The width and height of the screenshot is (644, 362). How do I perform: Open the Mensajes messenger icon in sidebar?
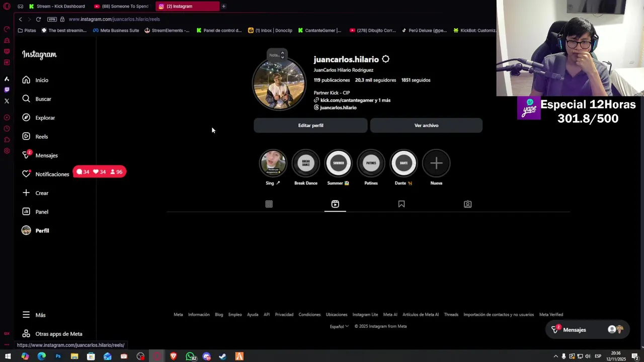26,155
